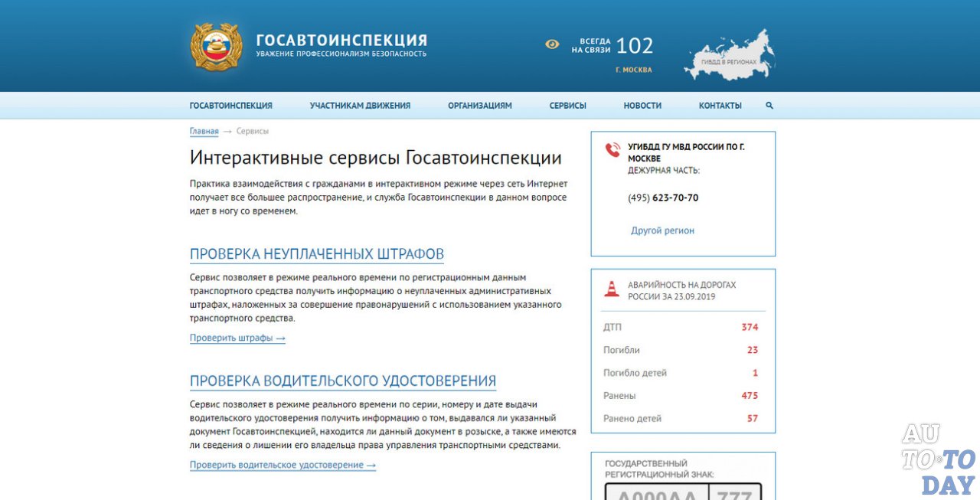The height and width of the screenshot is (500, 980).
Task: Open Проверка водительского удостоверения heading link
Action: click(x=343, y=381)
